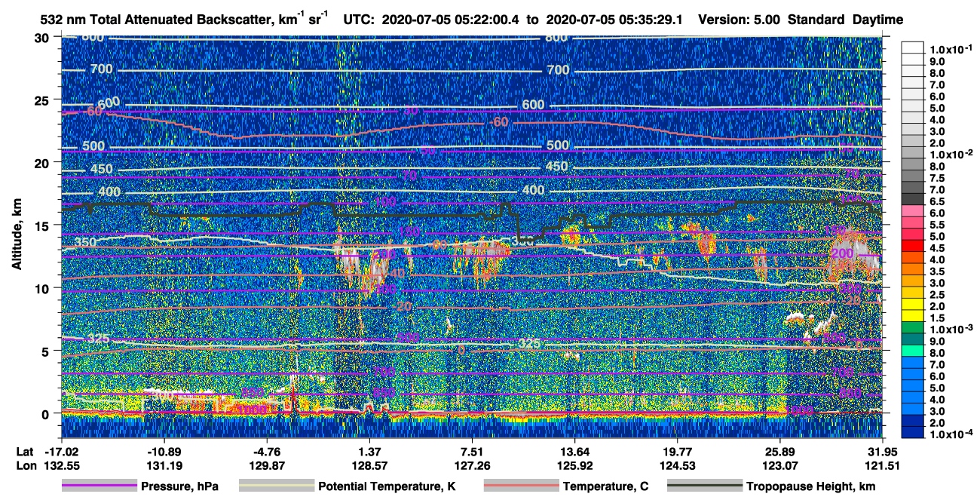Screen dimensions: 980x503
Task: Click the green 1.0x10-3 colorbar swatch
Action: (x=912, y=330)
